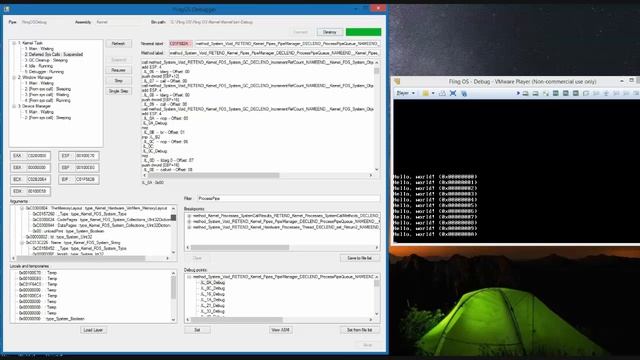Click the ECX register value field
Viewport: 640px width, 360px height.
point(38,180)
